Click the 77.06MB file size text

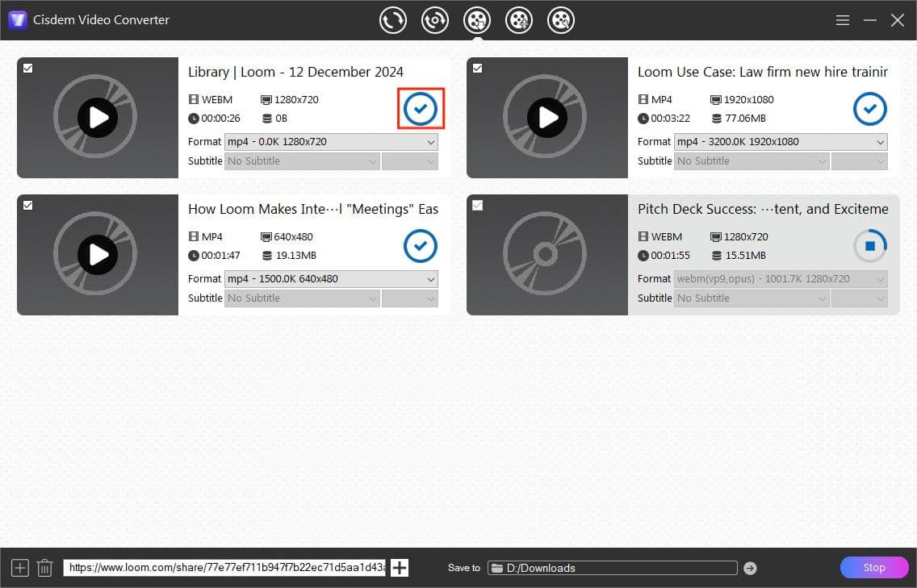click(x=746, y=119)
